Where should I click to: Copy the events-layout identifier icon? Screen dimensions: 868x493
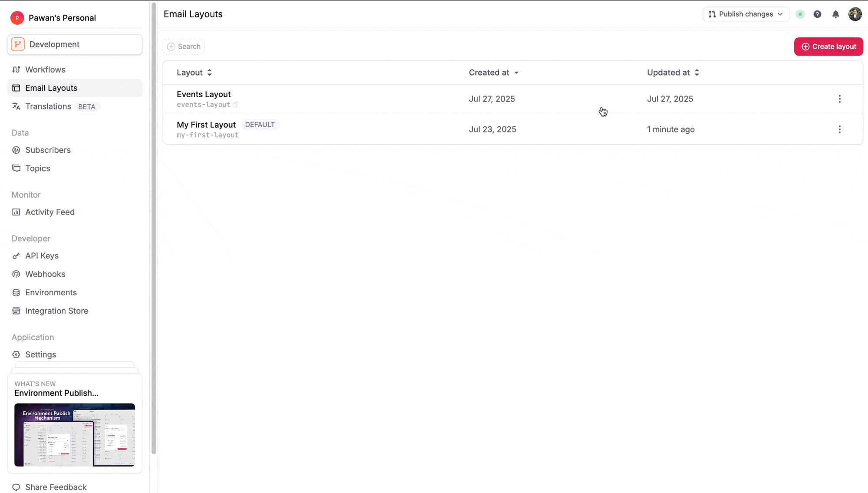pyautogui.click(x=235, y=105)
